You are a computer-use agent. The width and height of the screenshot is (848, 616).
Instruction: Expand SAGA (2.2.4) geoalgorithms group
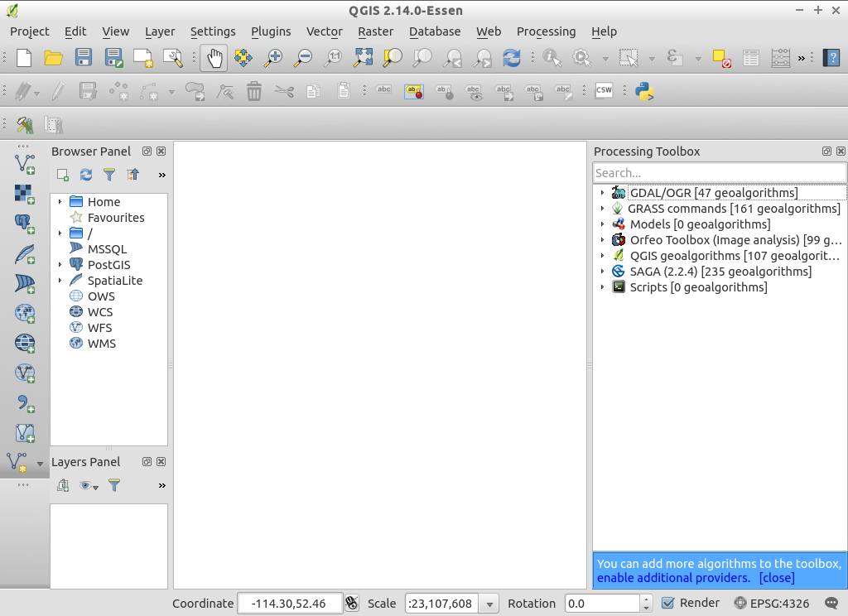click(x=603, y=271)
